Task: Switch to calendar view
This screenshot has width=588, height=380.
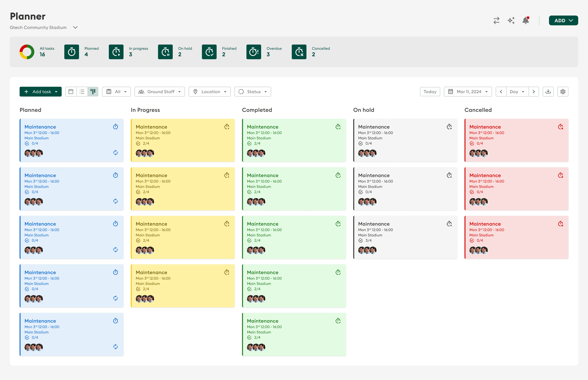Action: click(x=71, y=92)
